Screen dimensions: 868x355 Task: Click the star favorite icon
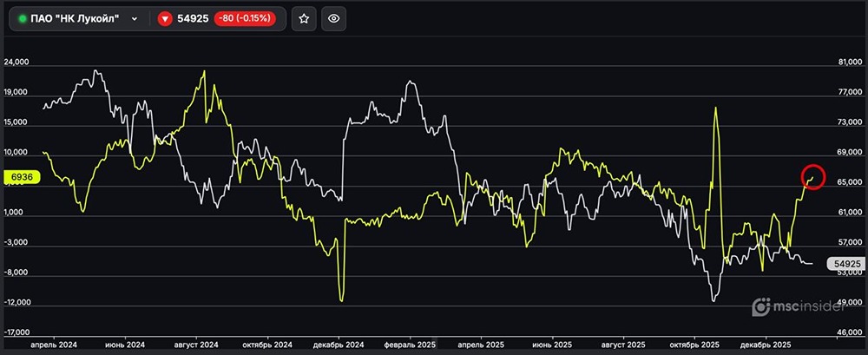click(x=304, y=19)
